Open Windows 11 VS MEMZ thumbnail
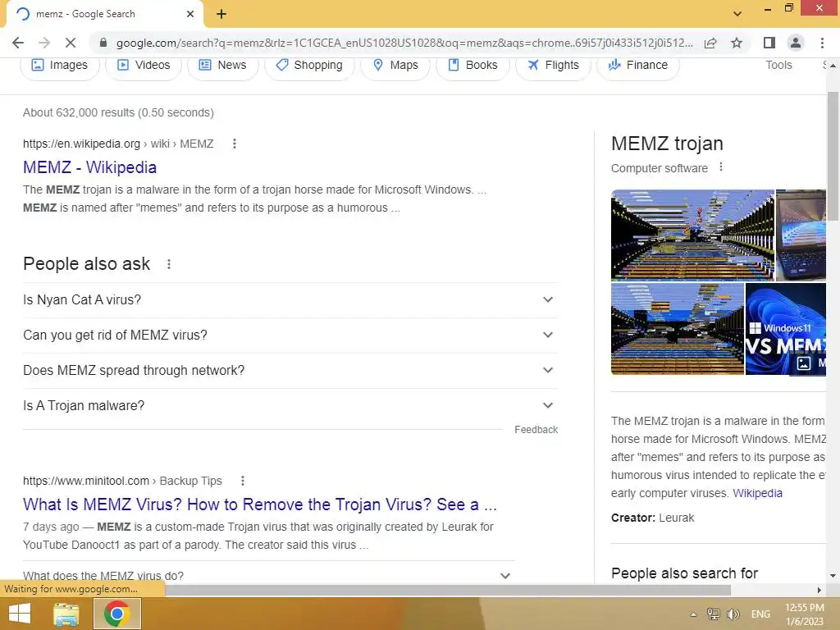 (785, 328)
